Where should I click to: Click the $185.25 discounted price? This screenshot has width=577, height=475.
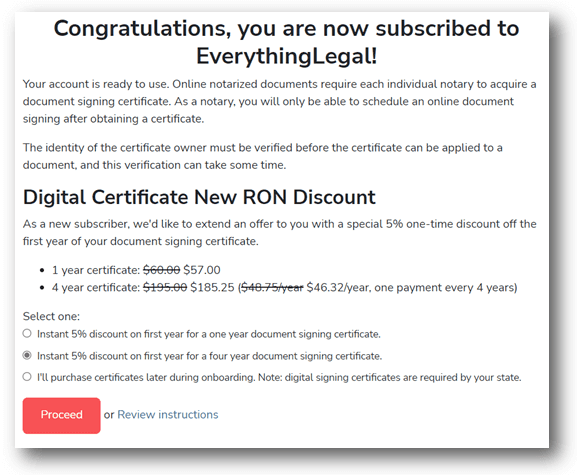(212, 287)
